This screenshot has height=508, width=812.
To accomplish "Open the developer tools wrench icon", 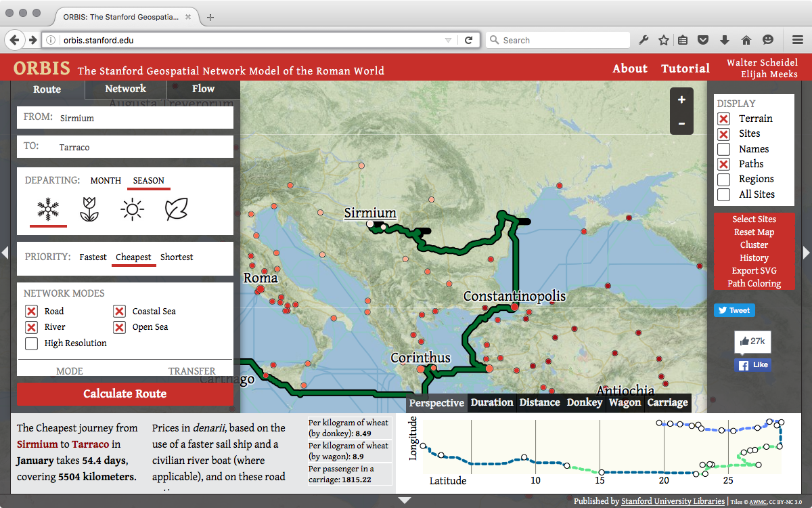I will click(x=644, y=40).
